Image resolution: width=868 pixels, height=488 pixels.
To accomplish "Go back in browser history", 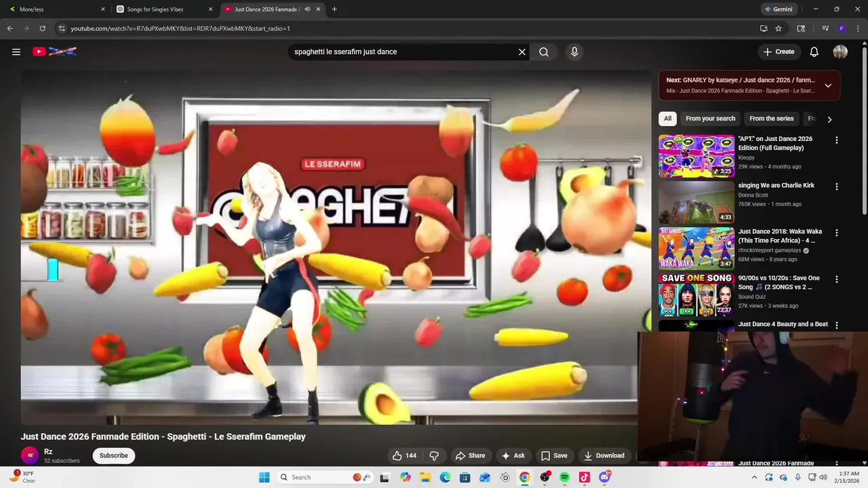I will coord(9,28).
